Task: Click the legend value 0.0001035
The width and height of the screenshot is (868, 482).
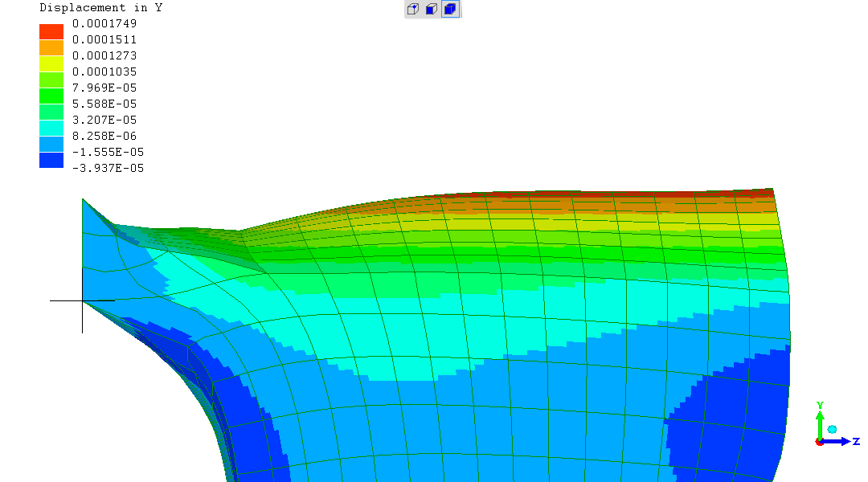Action: (x=104, y=71)
